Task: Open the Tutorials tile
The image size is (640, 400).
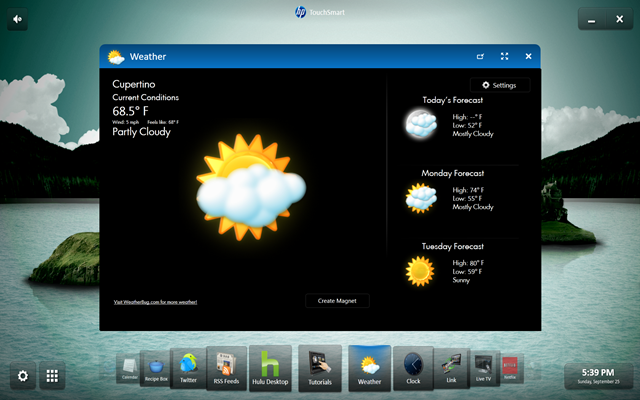Action: coord(320,368)
